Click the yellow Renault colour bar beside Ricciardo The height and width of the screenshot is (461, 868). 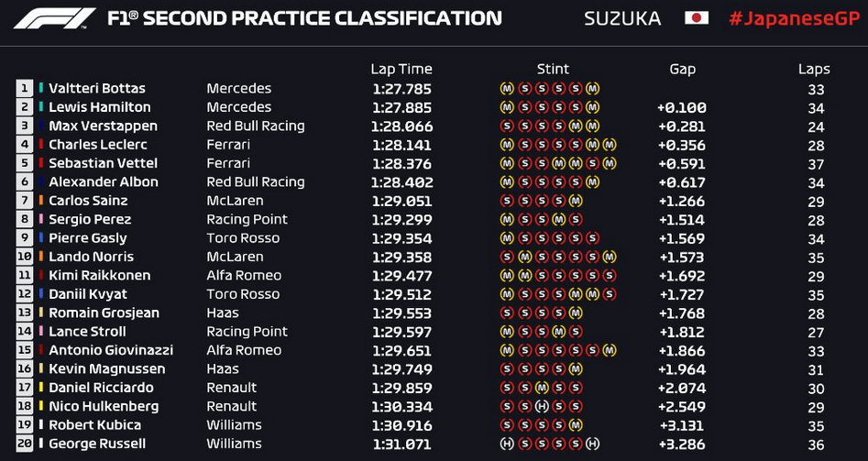pos(41,388)
